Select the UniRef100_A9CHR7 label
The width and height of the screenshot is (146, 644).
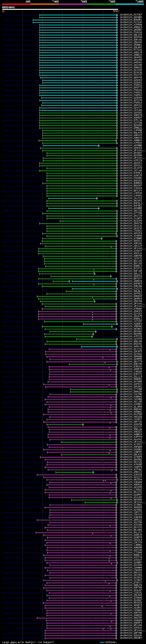(x=131, y=638)
